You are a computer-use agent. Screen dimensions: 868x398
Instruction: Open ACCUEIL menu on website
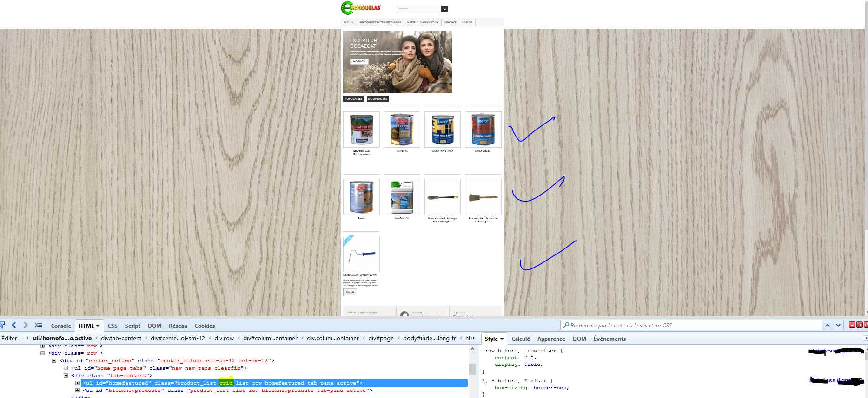click(x=349, y=22)
